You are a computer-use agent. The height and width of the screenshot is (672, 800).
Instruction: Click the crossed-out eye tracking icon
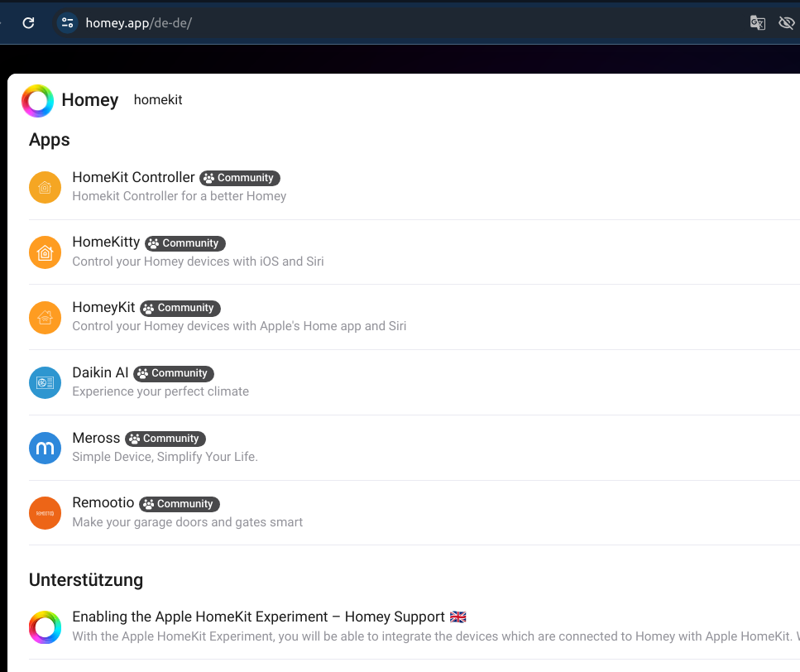coord(787,23)
